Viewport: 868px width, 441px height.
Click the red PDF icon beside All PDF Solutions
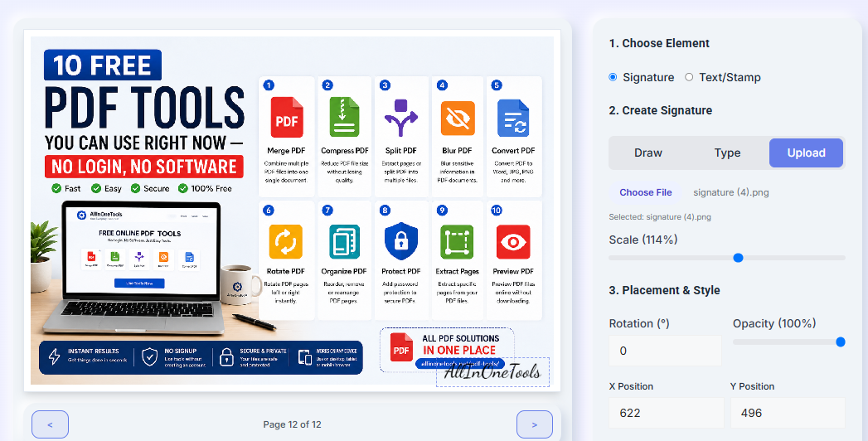pyautogui.click(x=401, y=347)
